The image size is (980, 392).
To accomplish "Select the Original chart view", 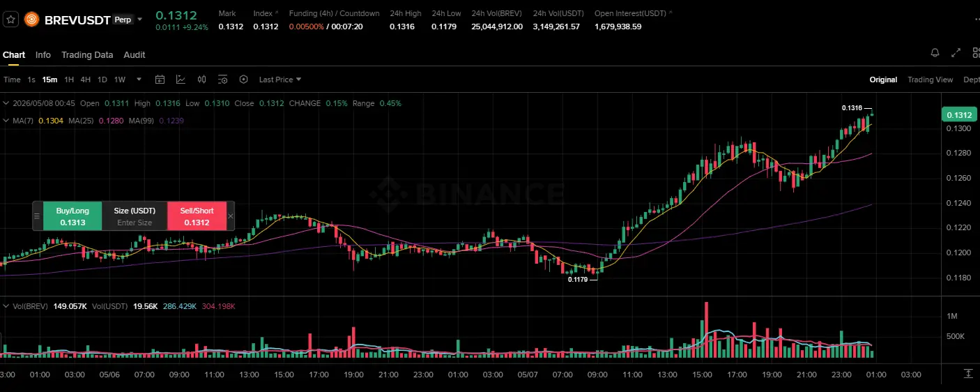I will pyautogui.click(x=883, y=80).
